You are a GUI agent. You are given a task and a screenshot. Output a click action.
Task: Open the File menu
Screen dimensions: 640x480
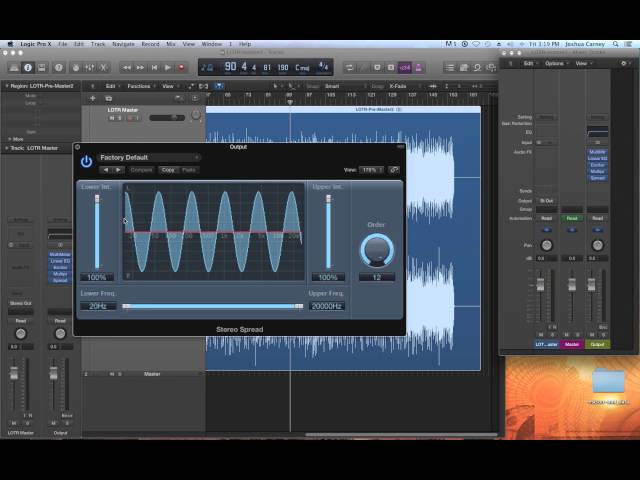coord(62,44)
